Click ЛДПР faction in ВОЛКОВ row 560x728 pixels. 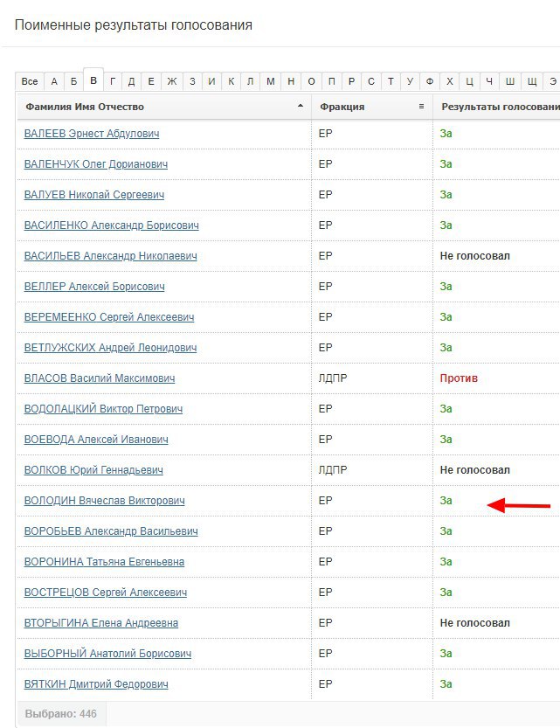332,470
